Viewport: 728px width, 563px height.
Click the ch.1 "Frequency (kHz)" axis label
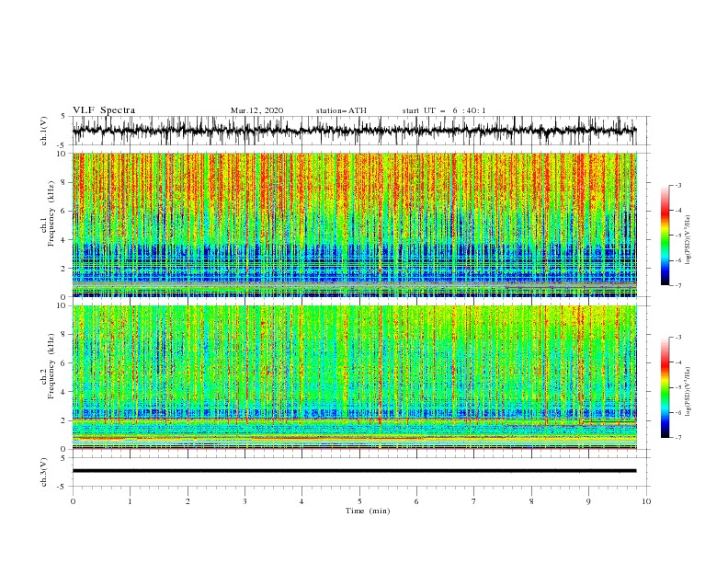coord(51,213)
